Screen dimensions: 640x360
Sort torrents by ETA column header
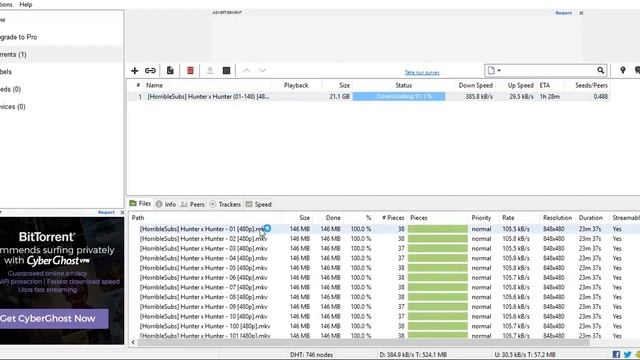(544, 85)
